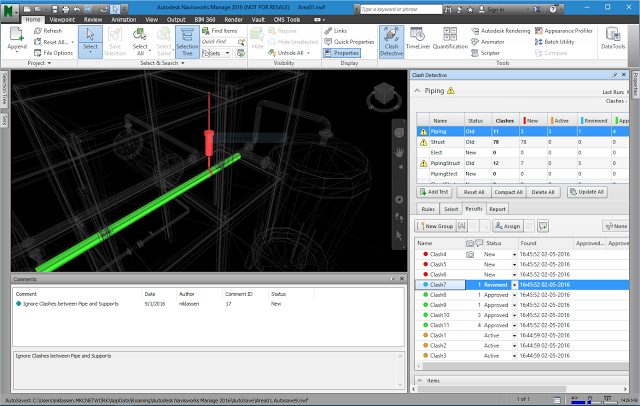Toggle the Links display option
Screen dimensions: 640x406
coord(336,31)
